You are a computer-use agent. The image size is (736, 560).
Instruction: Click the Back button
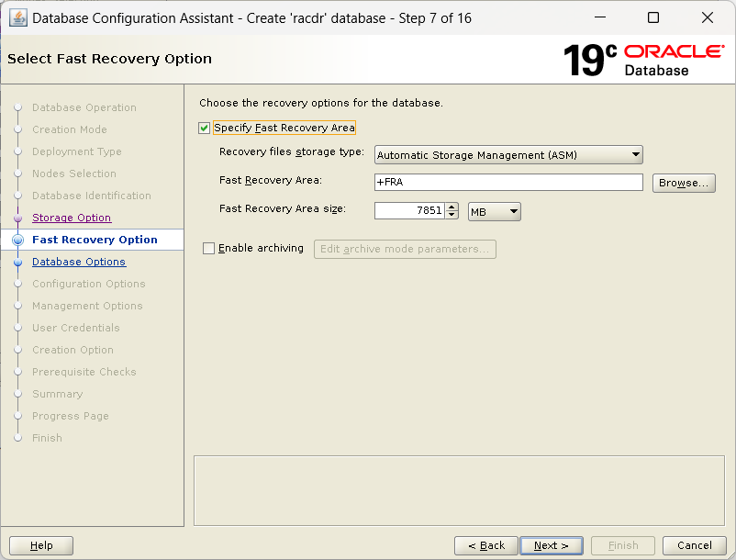[486, 545]
